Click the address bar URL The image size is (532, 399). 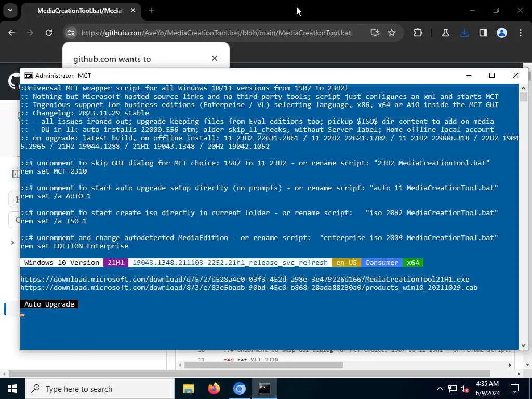click(x=216, y=33)
